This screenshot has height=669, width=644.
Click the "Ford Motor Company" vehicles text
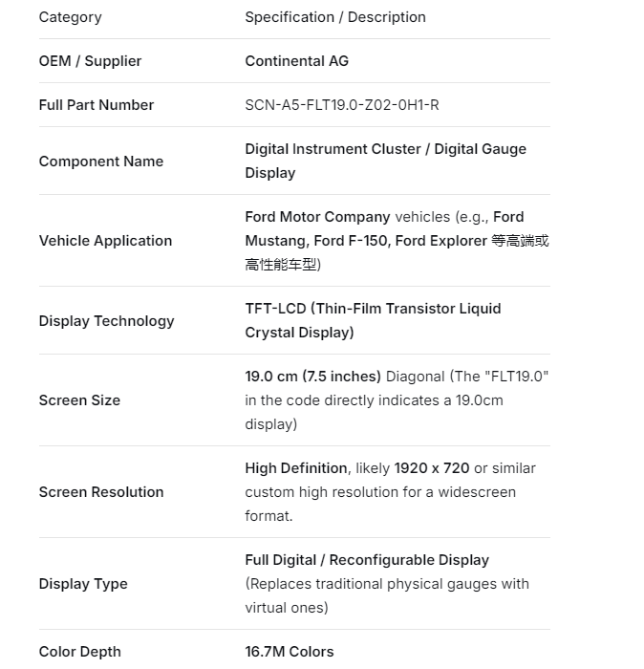coord(317,217)
